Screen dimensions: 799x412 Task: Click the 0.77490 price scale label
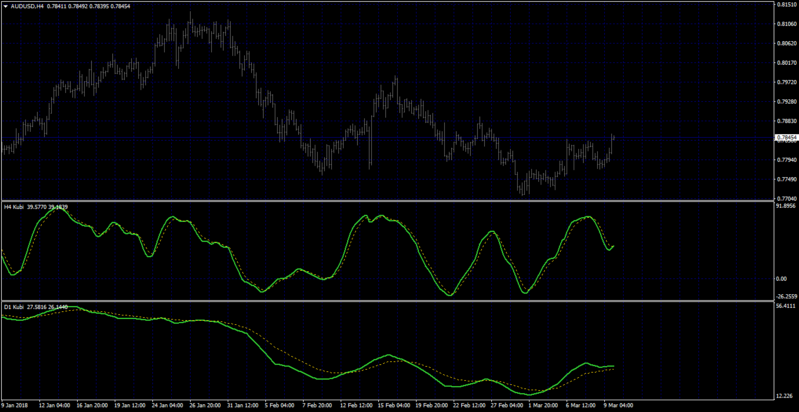[x=785, y=180]
